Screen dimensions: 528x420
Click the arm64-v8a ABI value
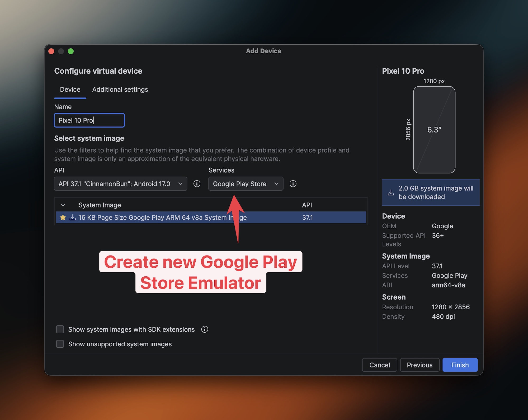coord(448,285)
